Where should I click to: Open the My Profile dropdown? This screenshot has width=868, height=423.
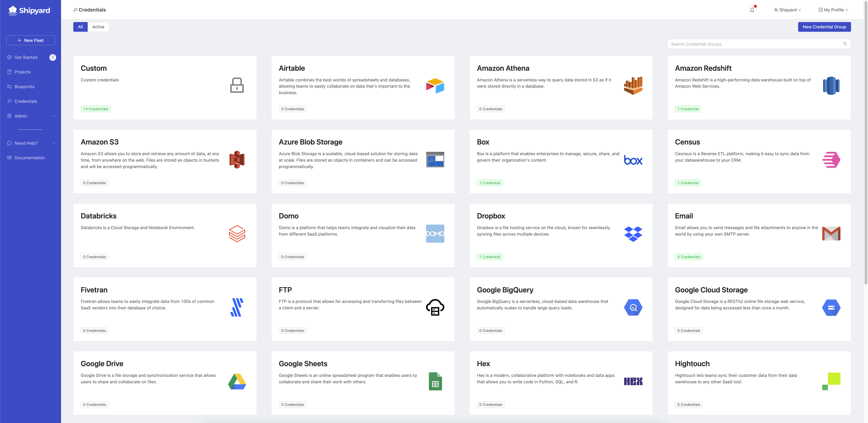click(833, 10)
